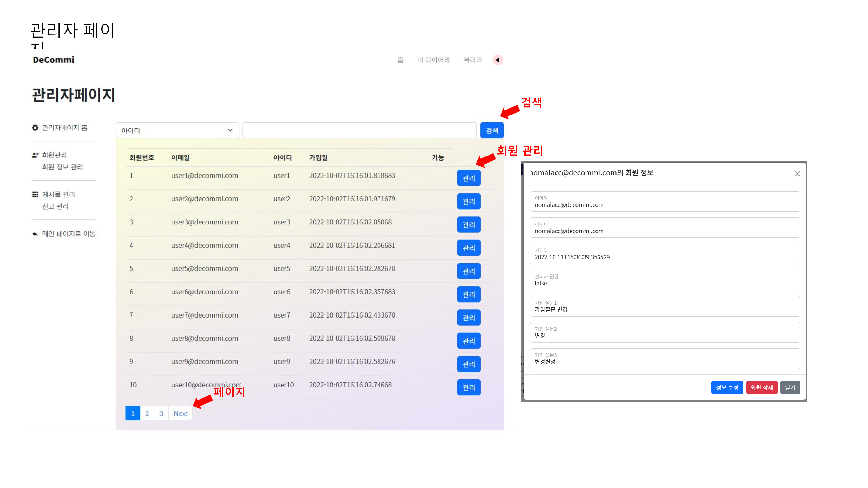Click the round pink arrow icon in top navigation
868x488 pixels.
[498, 60]
